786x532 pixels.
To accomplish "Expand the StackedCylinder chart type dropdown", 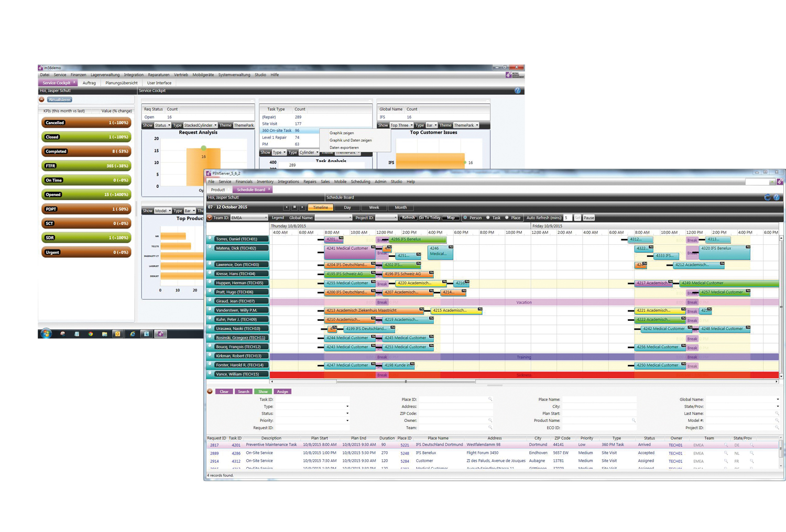I will pyautogui.click(x=215, y=125).
